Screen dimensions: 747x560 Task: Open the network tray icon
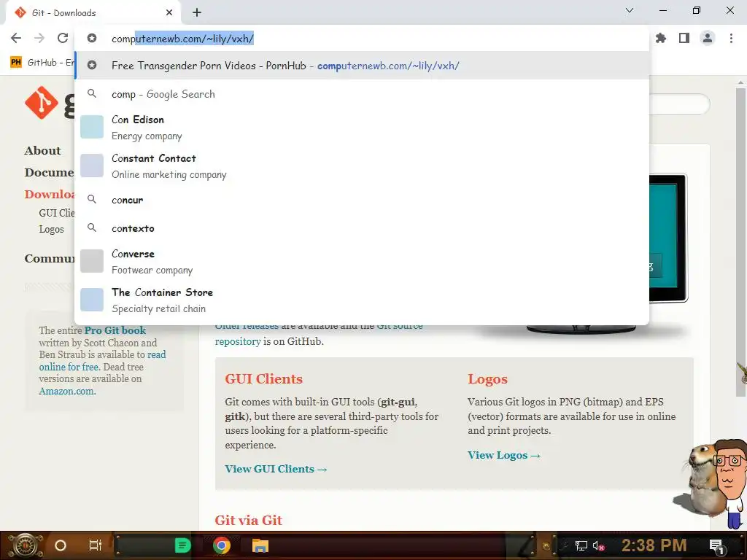[x=581, y=545]
